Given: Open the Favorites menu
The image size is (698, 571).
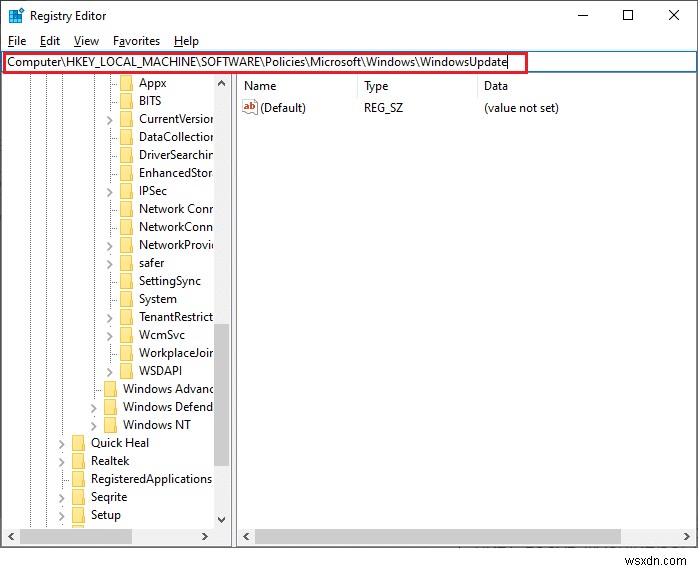Looking at the screenshot, I should click(136, 41).
